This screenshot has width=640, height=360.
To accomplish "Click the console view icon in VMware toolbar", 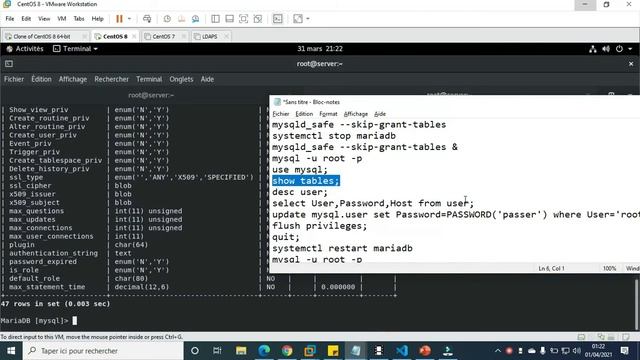I will point(278,19).
